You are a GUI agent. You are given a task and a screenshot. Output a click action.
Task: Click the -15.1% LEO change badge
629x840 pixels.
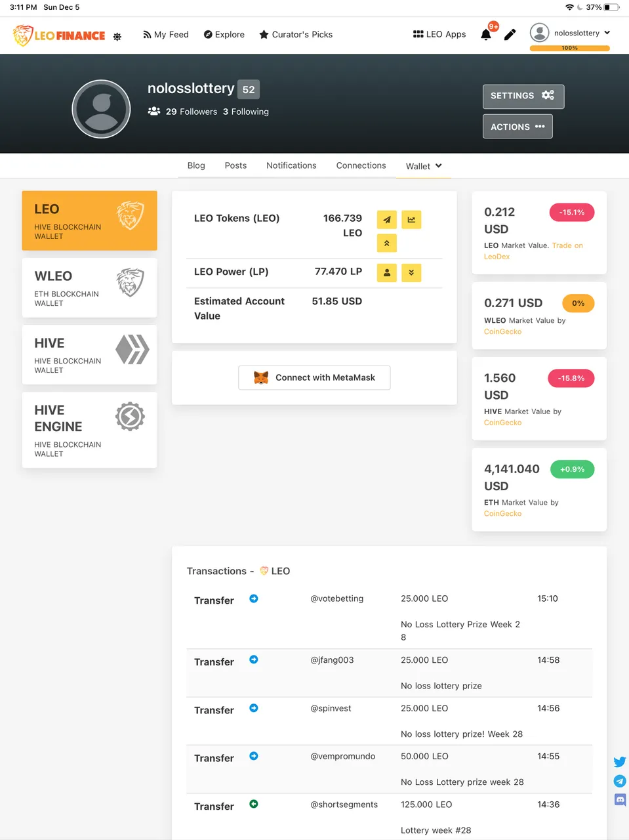tap(571, 212)
